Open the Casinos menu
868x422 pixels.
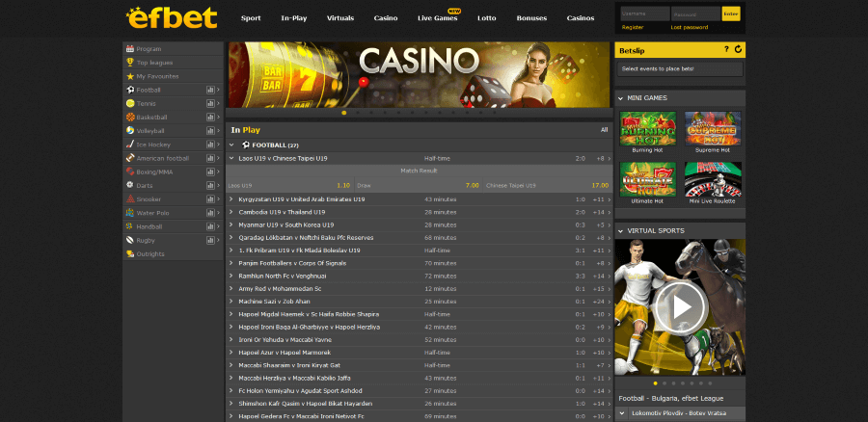(581, 18)
